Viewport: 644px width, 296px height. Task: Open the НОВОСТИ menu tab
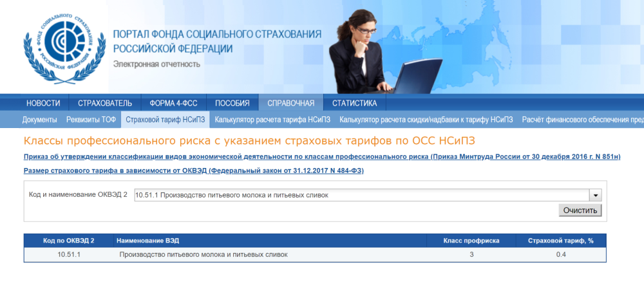pyautogui.click(x=43, y=103)
